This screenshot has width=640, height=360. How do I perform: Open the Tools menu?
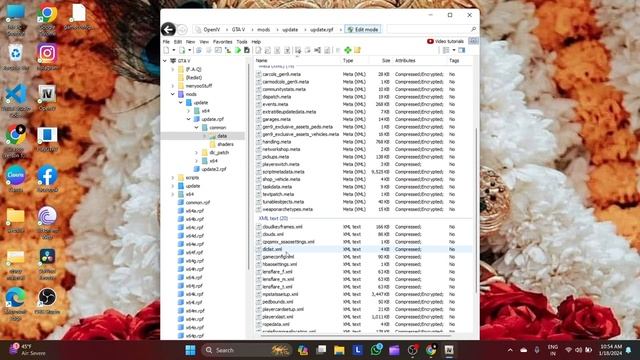tap(242, 42)
